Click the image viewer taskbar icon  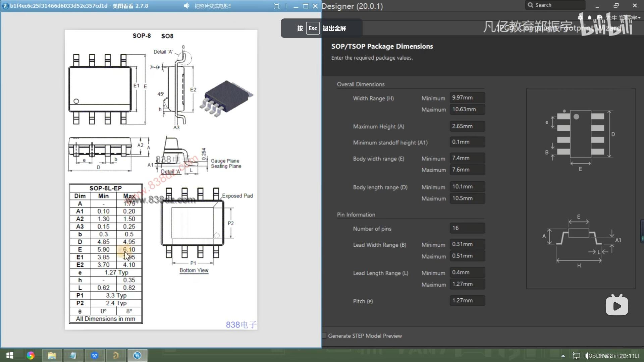(x=137, y=355)
